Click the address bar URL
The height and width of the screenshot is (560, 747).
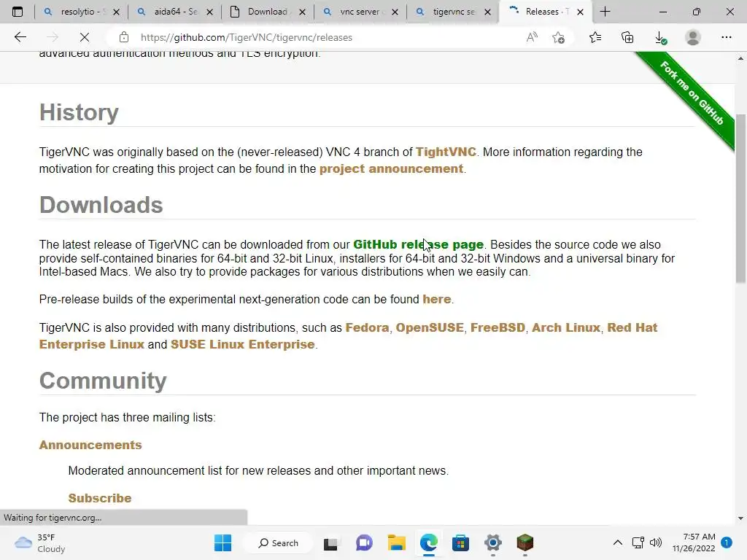click(x=247, y=37)
